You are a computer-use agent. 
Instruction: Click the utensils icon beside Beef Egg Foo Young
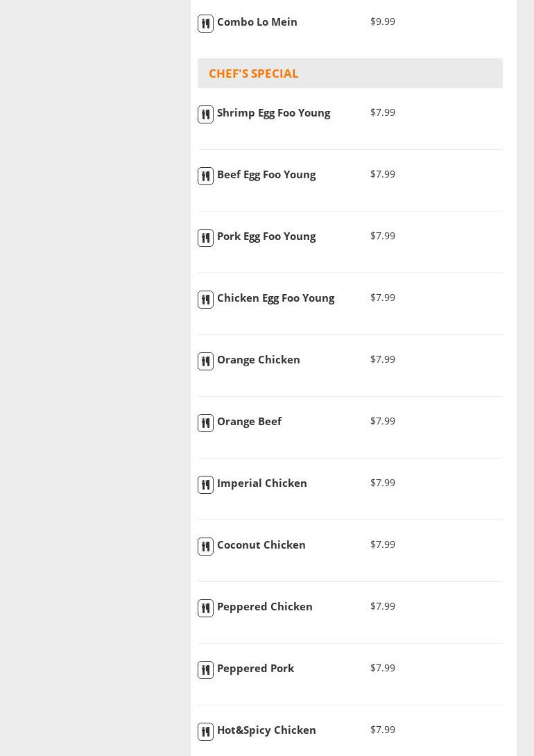click(205, 176)
